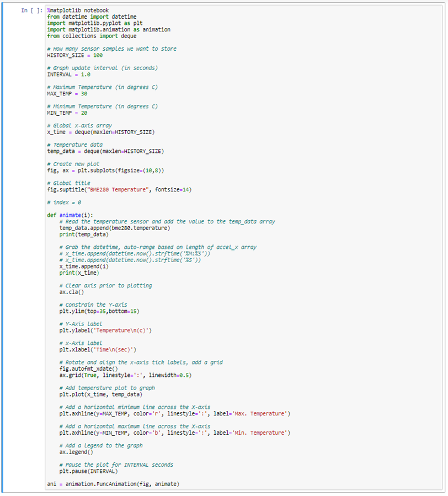Click the '# Rotate and align the x-axis' comment

point(141,362)
